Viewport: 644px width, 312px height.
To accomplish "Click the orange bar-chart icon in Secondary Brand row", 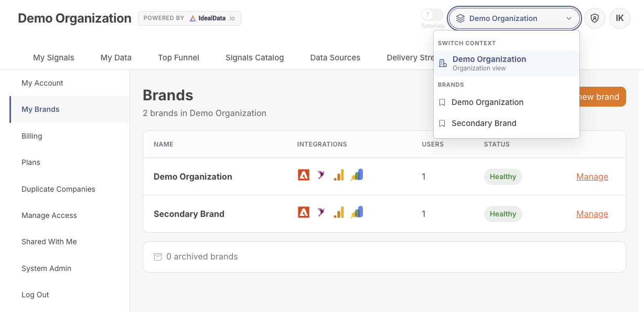I will tap(339, 213).
